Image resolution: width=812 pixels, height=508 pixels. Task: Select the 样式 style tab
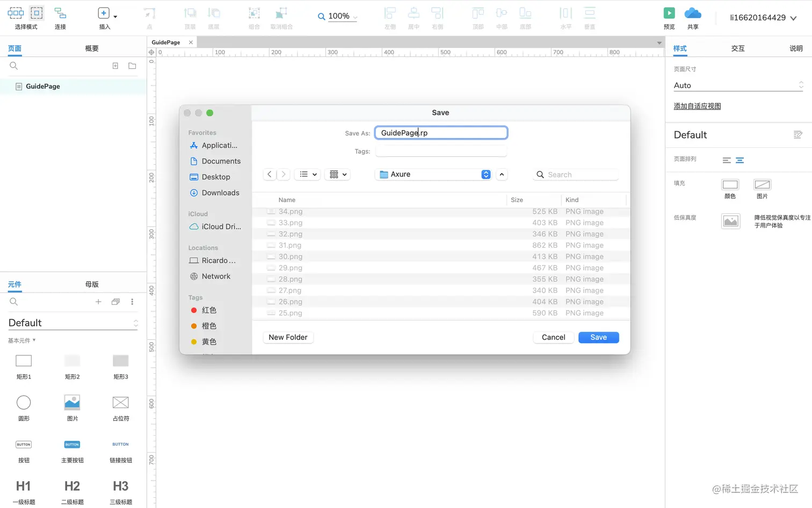pyautogui.click(x=680, y=48)
